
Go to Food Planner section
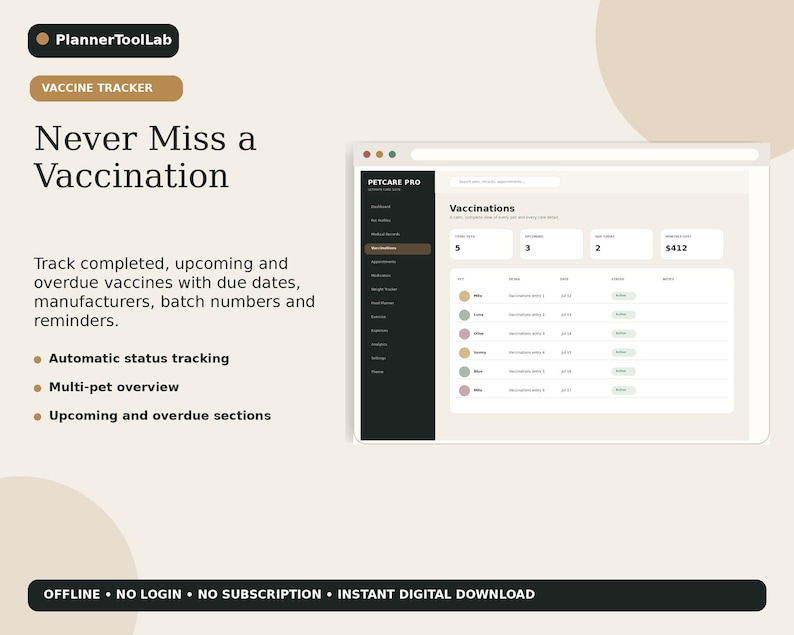click(x=382, y=303)
